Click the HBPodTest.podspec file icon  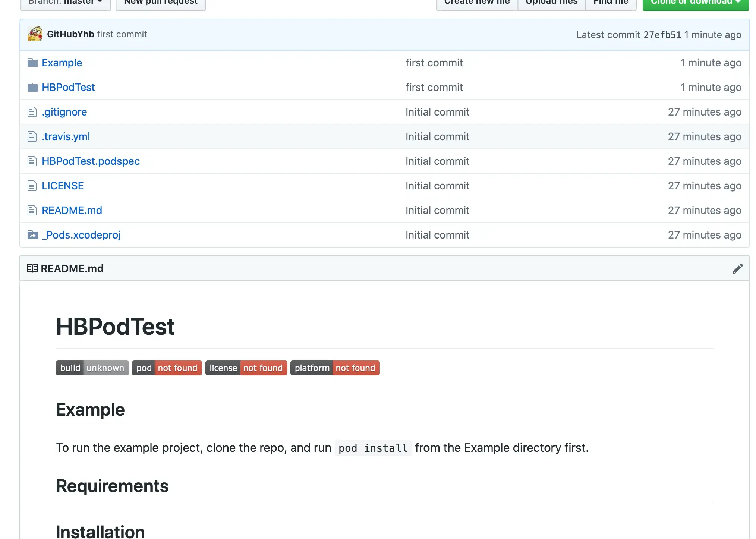[x=32, y=161]
